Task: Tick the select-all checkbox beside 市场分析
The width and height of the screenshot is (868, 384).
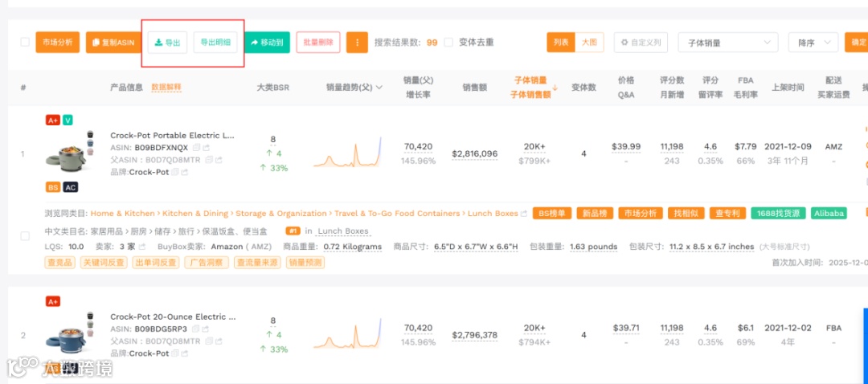Action: click(x=25, y=42)
